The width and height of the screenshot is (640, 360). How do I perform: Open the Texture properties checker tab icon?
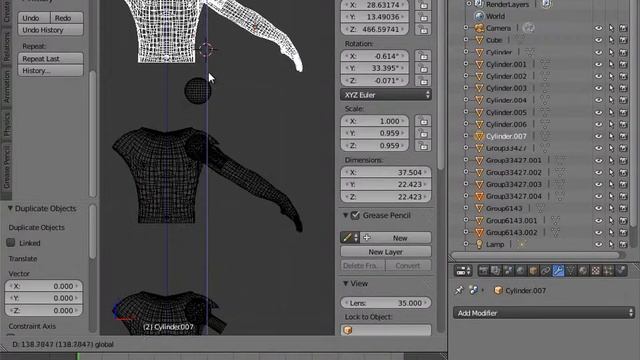tap(596, 271)
